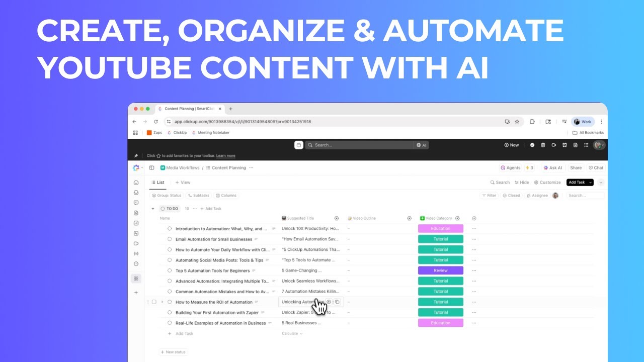Toggle the Subtasks display option
This screenshot has height=362, width=644.
pyautogui.click(x=198, y=196)
